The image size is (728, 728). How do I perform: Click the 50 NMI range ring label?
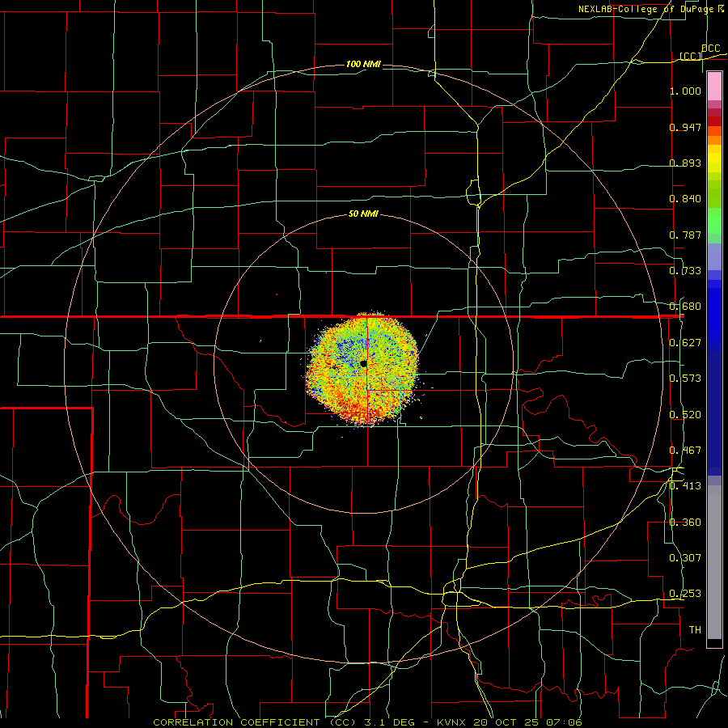363,214
